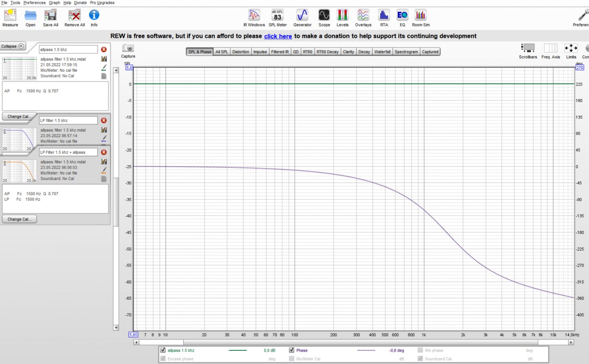Select the allpass 1.5 khz thumbnail
The image size is (589, 364).
coord(19,69)
